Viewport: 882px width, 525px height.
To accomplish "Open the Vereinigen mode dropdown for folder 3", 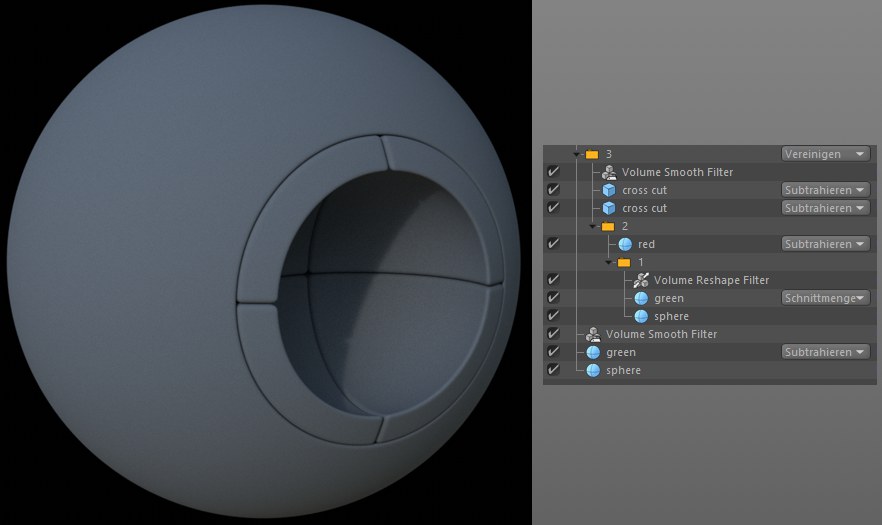I will (825, 154).
